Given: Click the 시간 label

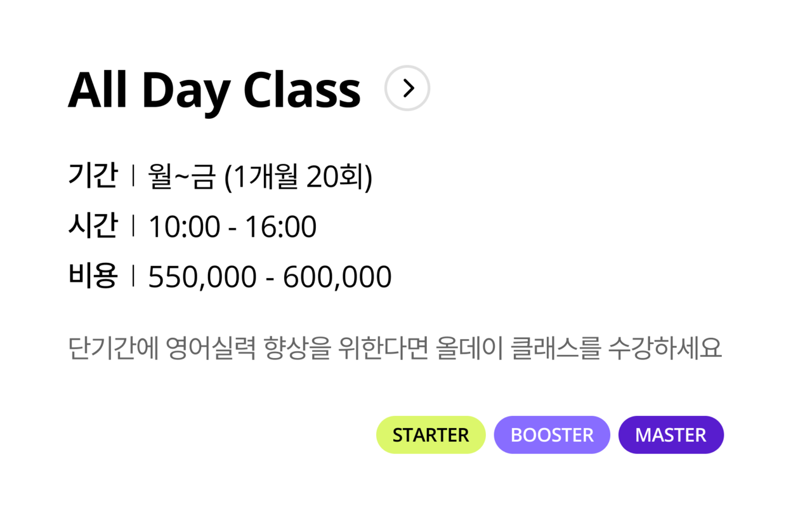Looking at the screenshot, I should click(93, 226).
